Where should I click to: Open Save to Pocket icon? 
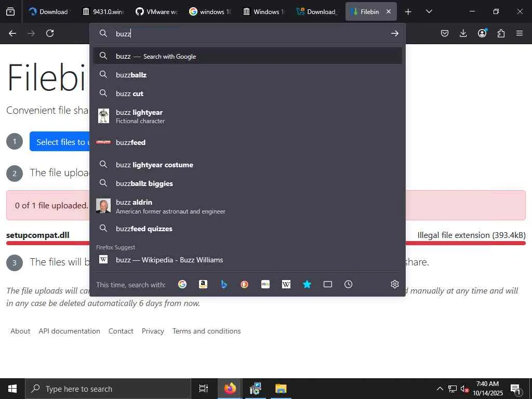click(445, 33)
